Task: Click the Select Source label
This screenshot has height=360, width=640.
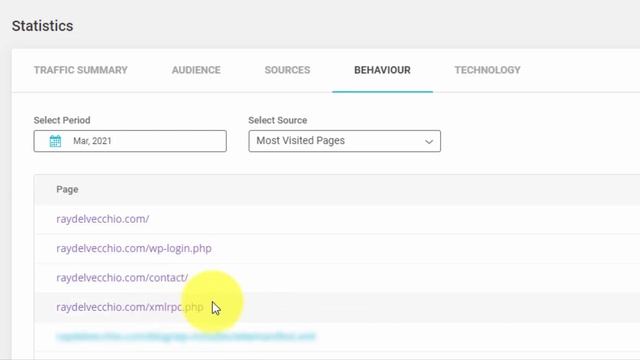Action: click(278, 120)
